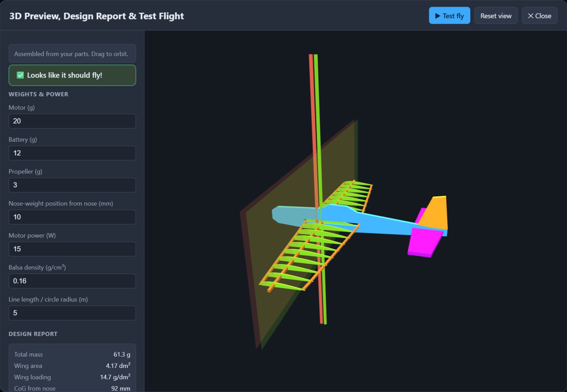This screenshot has width=567, height=392.
Task: Click the WEIGHTS & POWER section heading
Action: (38, 94)
